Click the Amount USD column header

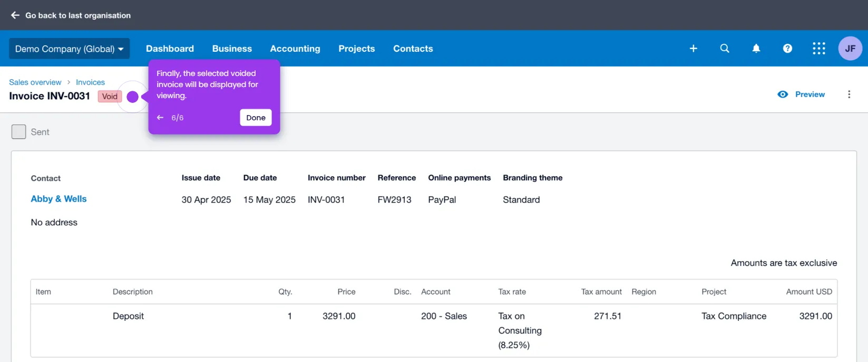coord(809,292)
